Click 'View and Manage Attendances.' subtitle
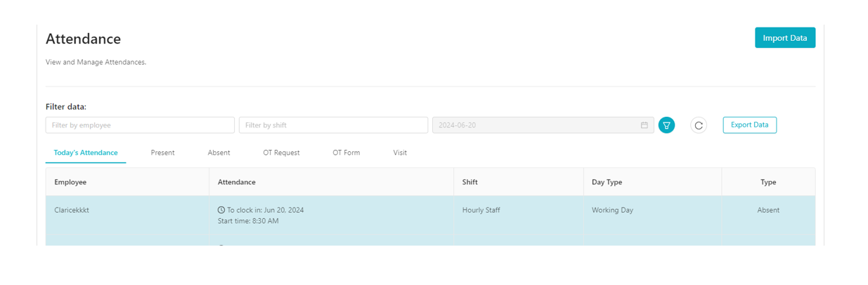 (96, 63)
